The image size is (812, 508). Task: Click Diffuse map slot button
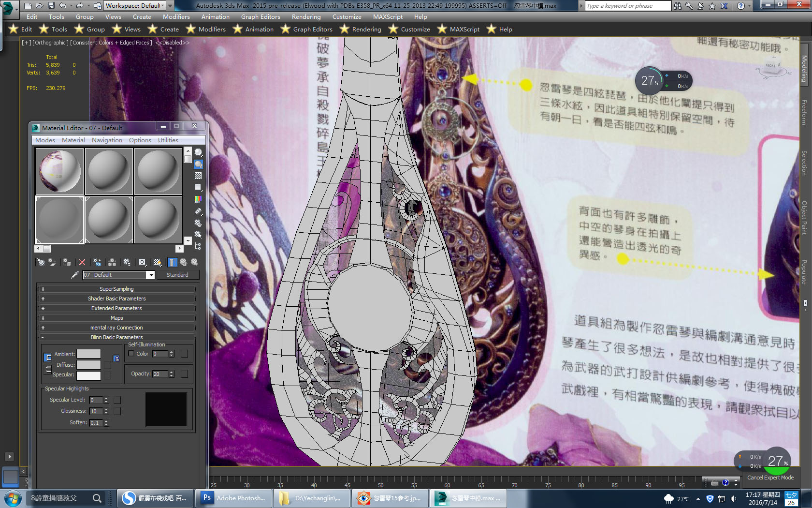(107, 365)
